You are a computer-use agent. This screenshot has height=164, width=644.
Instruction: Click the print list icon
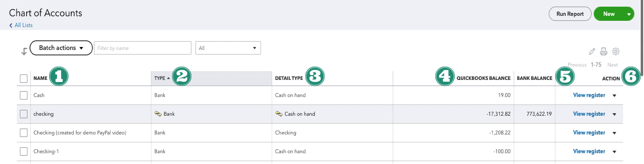pyautogui.click(x=604, y=52)
